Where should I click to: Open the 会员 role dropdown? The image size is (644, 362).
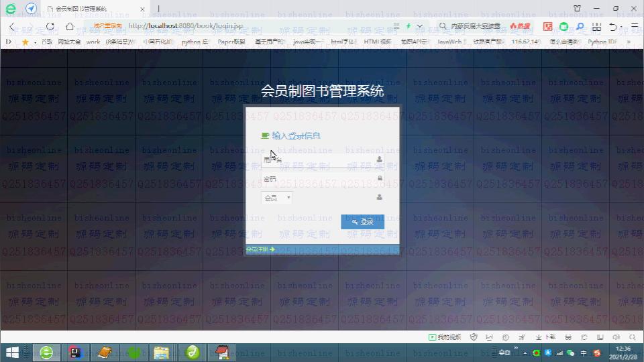(x=276, y=198)
